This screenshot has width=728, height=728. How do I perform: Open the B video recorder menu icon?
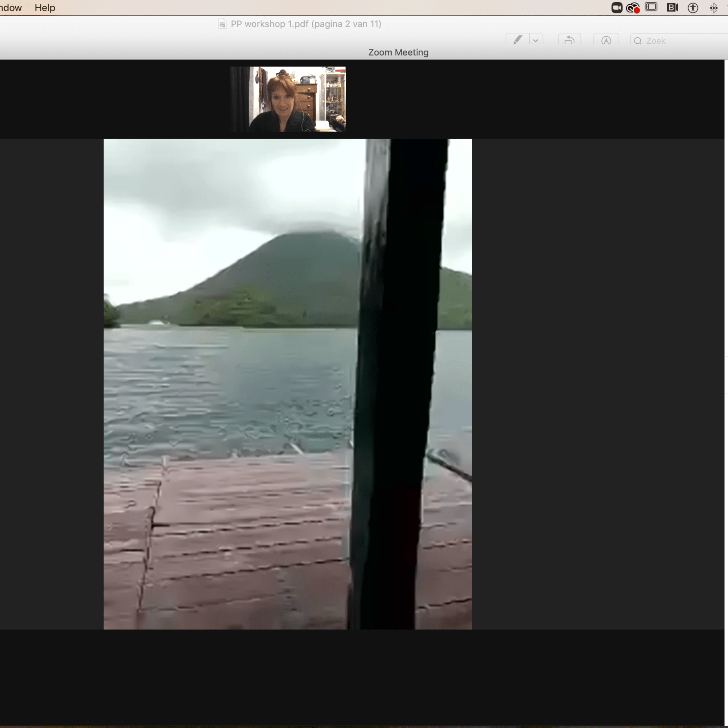coord(672,8)
